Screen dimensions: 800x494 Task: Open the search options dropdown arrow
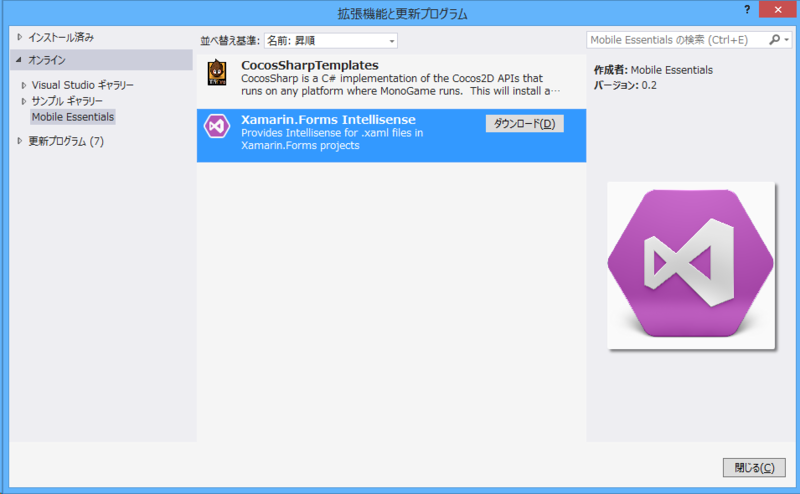pos(787,40)
